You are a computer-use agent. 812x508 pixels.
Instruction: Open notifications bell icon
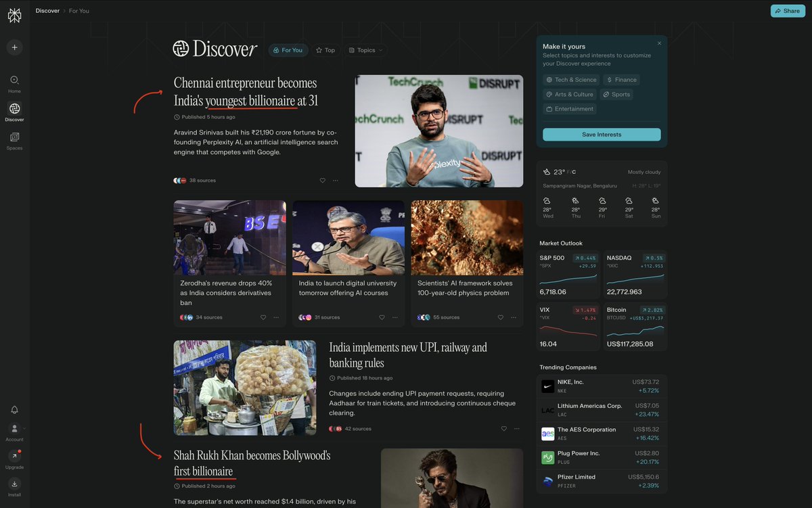pos(14,410)
